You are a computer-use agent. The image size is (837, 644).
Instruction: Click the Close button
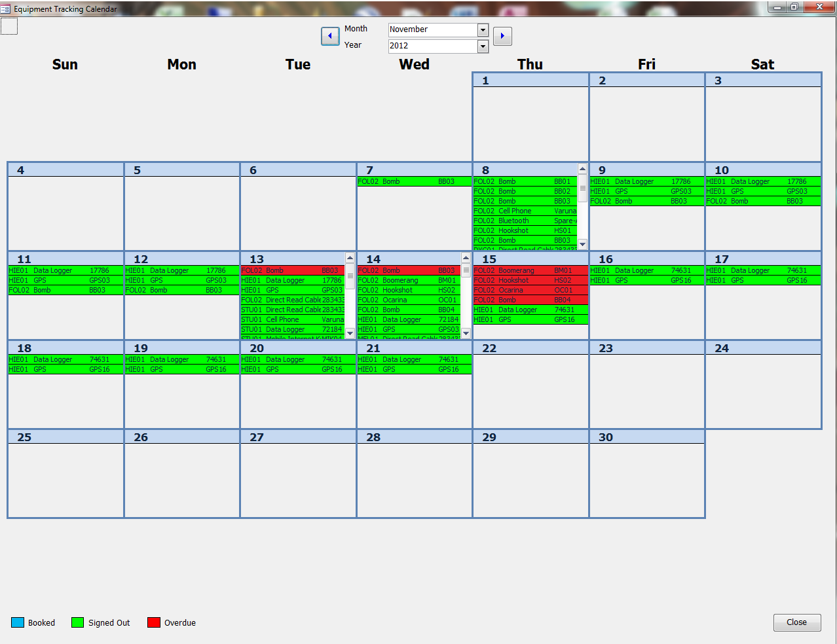tap(796, 622)
